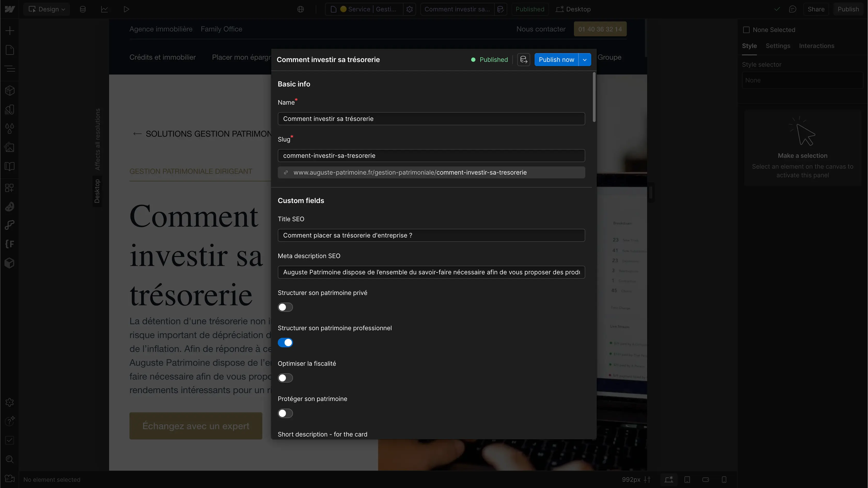Disable Structurer son patrimoine professionnel switch
Image resolution: width=868 pixels, height=488 pixels.
[285, 343]
